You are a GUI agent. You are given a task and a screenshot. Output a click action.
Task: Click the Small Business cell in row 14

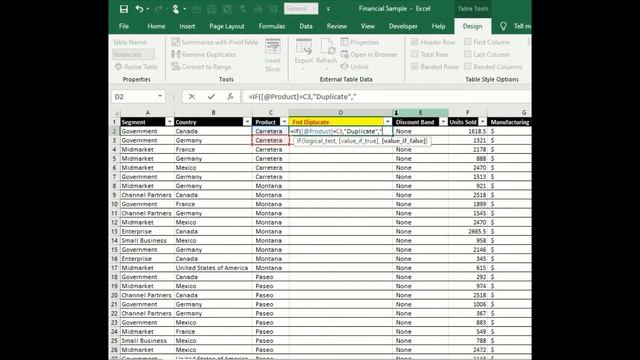click(147, 240)
